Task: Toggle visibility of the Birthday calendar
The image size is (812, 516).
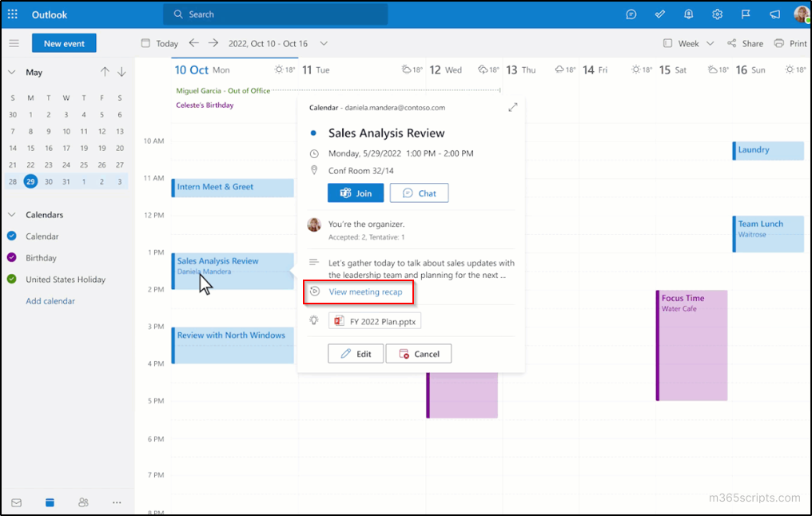Action: pos(11,257)
